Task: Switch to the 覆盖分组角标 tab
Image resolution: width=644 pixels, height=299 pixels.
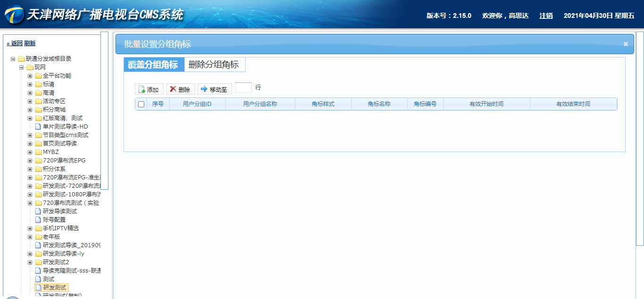Action: coord(154,65)
